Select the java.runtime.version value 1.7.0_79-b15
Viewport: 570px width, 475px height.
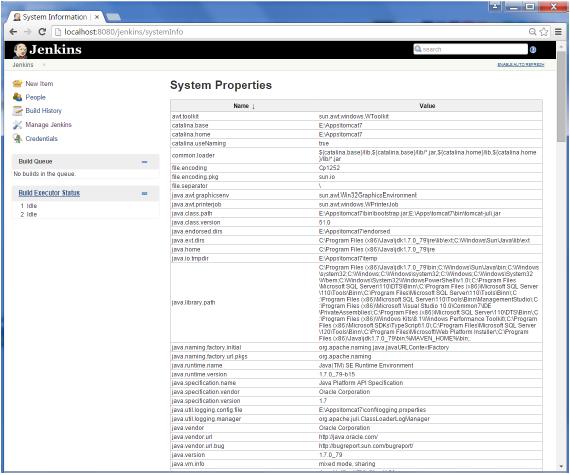337,374
